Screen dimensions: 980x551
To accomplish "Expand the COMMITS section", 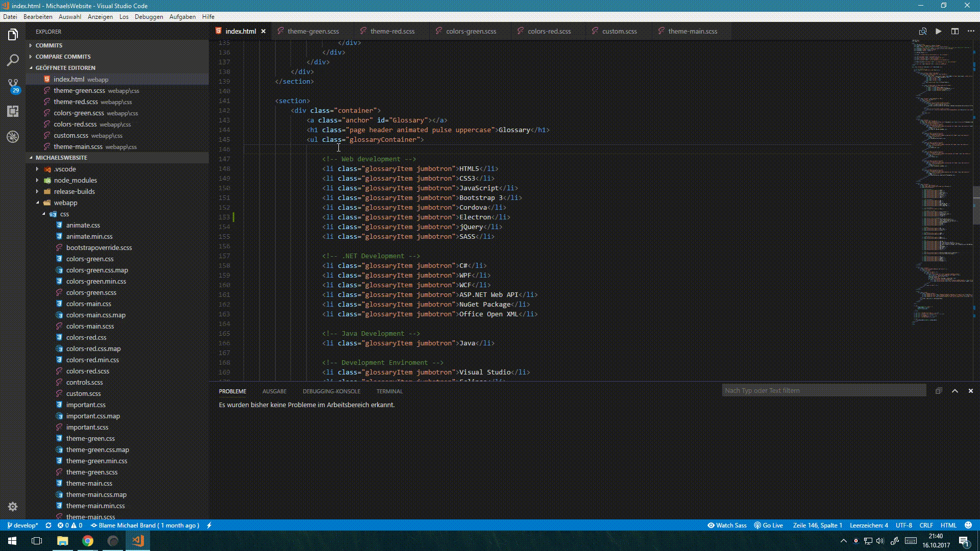I will [x=48, y=45].
